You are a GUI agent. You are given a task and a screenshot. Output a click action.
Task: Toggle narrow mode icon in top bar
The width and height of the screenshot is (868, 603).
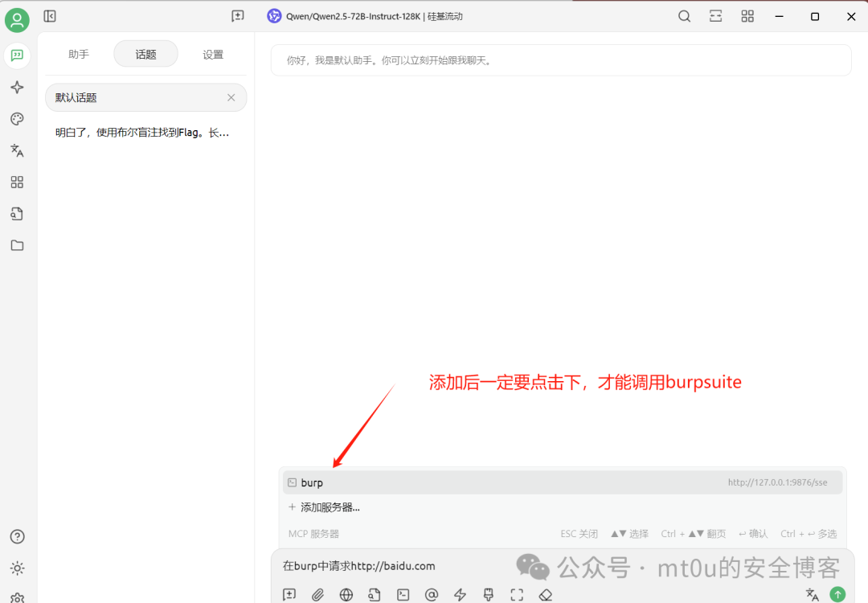[716, 16]
